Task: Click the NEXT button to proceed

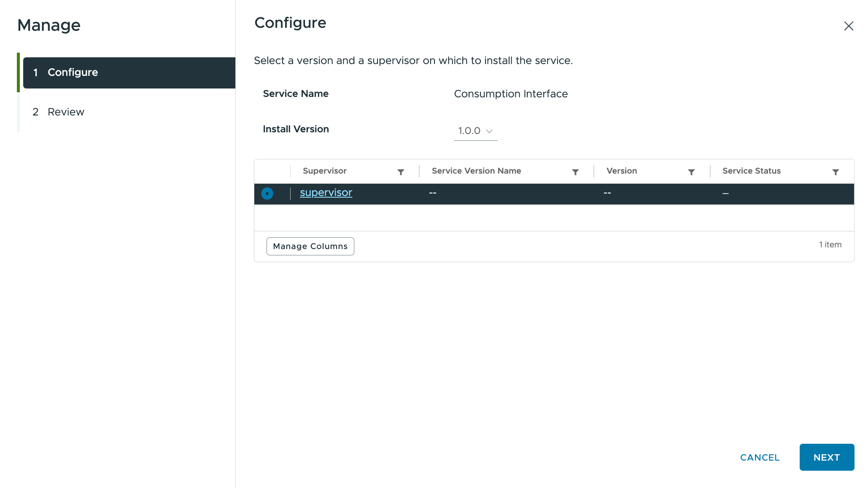Action: click(x=827, y=457)
